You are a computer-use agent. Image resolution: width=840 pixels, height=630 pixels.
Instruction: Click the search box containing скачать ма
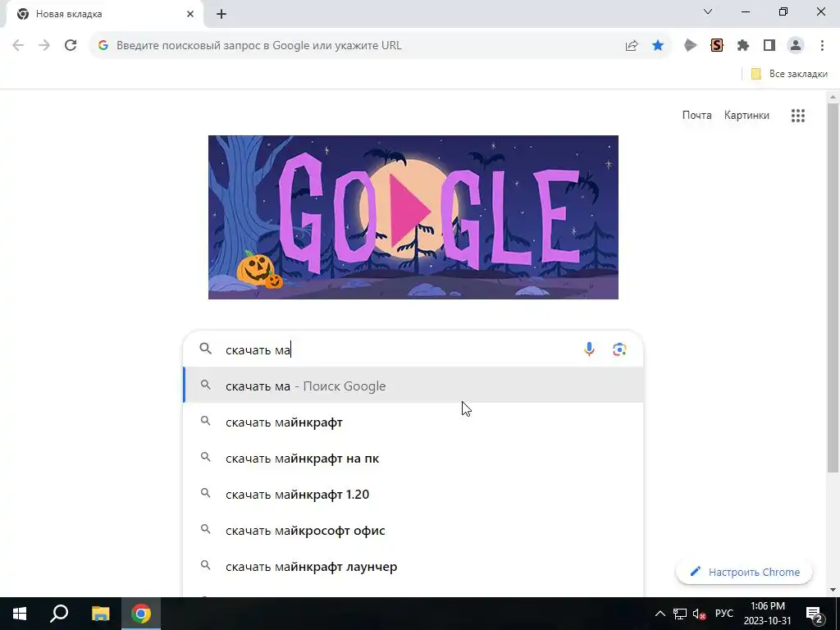click(x=413, y=349)
